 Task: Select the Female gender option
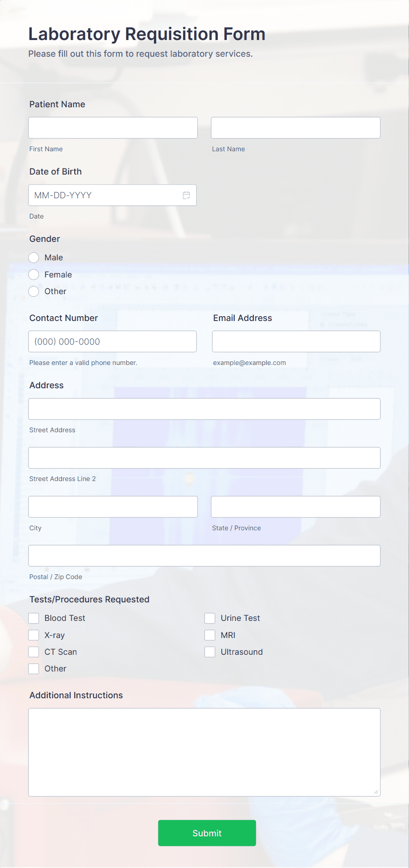(33, 274)
